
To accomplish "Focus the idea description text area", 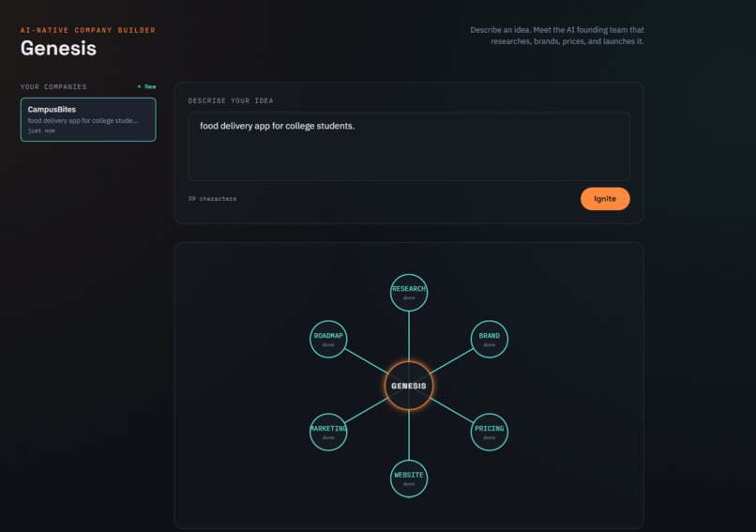I will (x=409, y=146).
